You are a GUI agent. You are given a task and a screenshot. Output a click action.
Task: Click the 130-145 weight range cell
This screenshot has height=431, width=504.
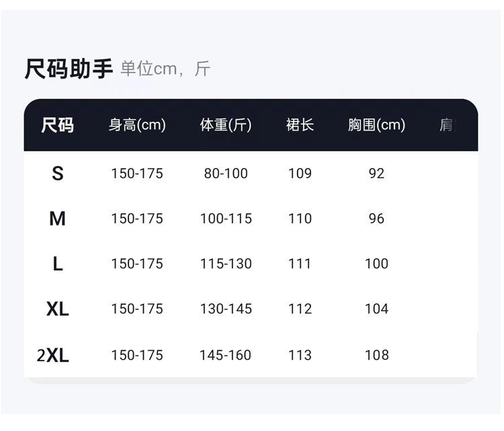(226, 309)
